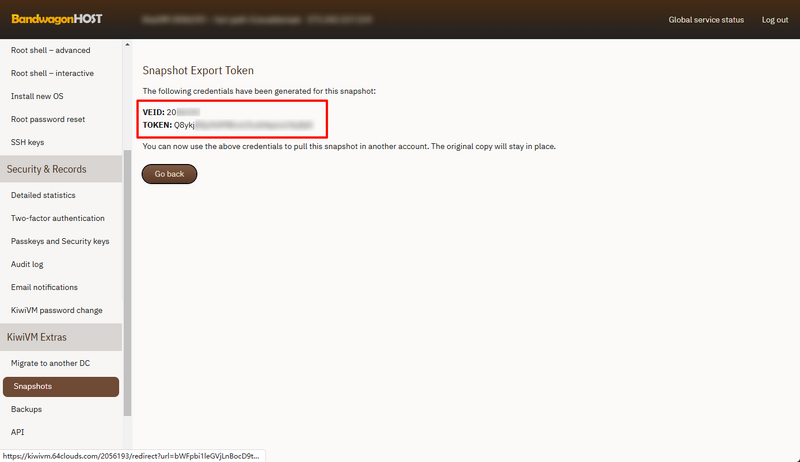Open Two-factor authentication settings
The image size is (800, 462).
tap(58, 218)
